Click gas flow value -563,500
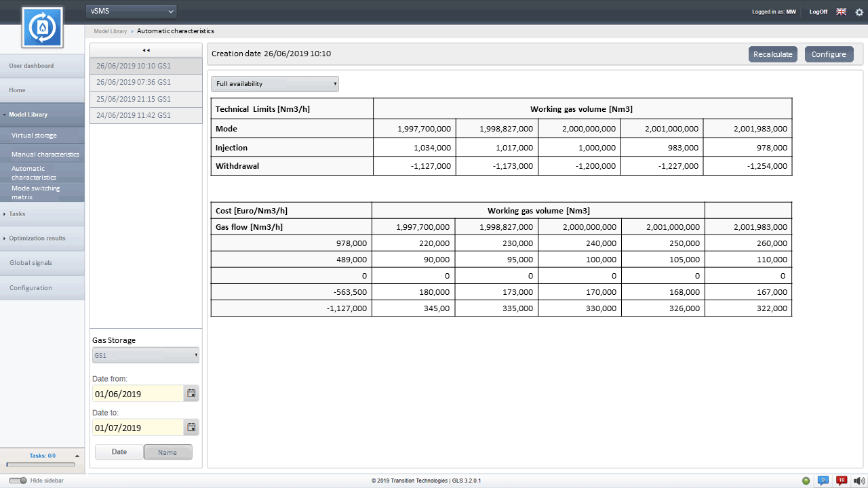This screenshot has width=868, height=488. tap(291, 292)
